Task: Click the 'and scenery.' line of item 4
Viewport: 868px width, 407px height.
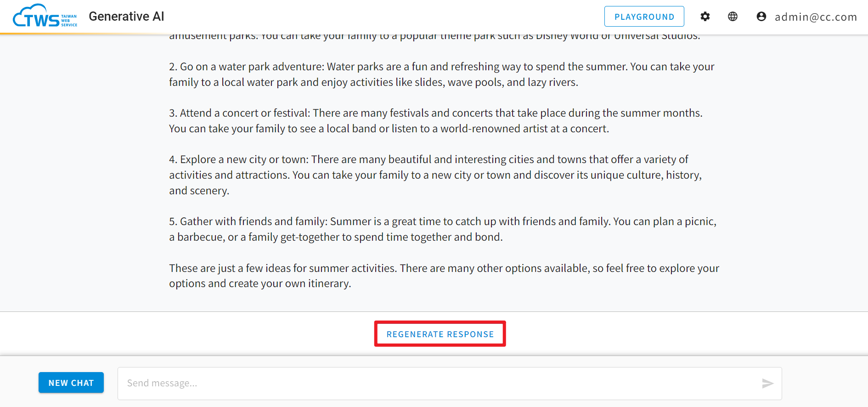Action: pyautogui.click(x=199, y=191)
